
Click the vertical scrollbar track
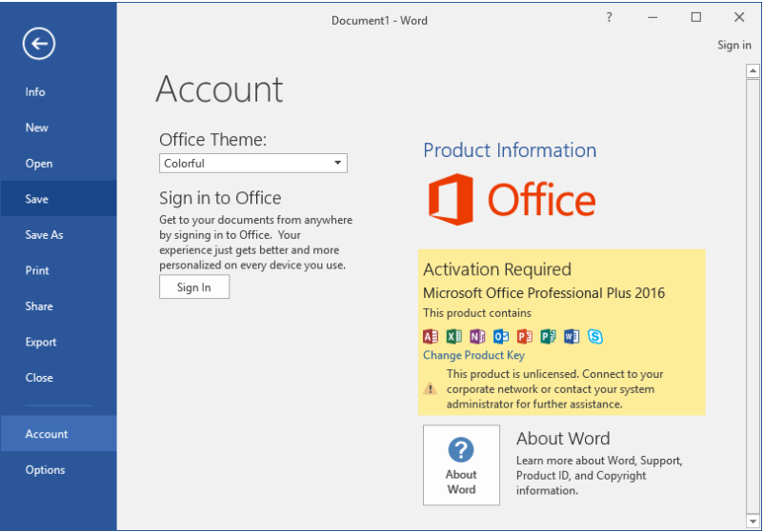(753, 296)
